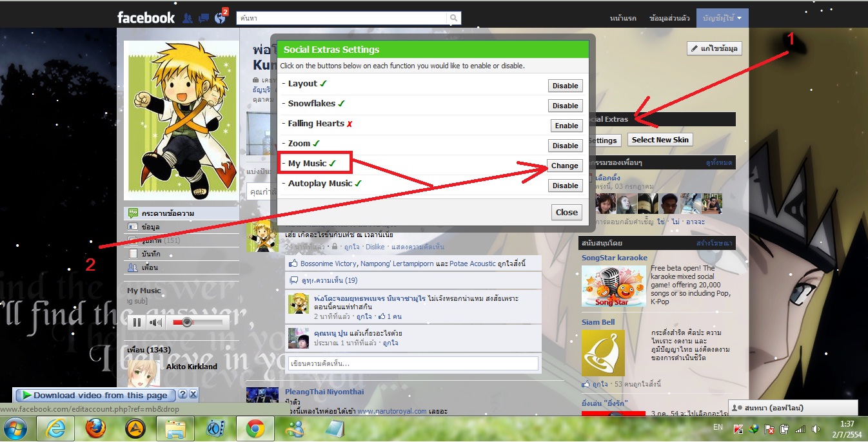Click Nampong' Lertampiporn name link
The width and height of the screenshot is (868, 442).
point(397,264)
